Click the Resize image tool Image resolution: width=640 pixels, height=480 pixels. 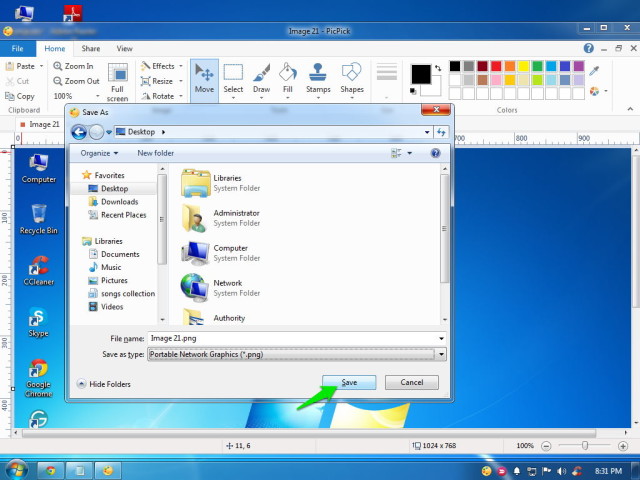tap(157, 81)
